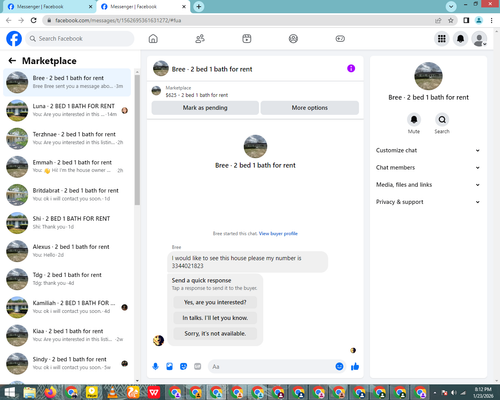The image size is (500, 400).
Task: Open the Terzhnae conversation
Action: tap(67, 138)
